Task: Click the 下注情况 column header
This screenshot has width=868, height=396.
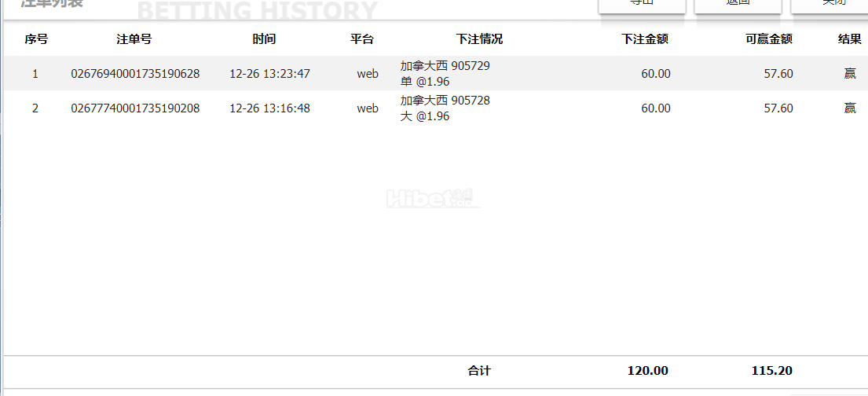Action: tap(479, 39)
